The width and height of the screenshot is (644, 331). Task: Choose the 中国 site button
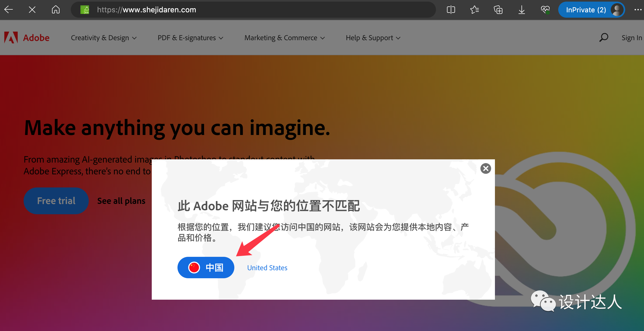pos(206,267)
